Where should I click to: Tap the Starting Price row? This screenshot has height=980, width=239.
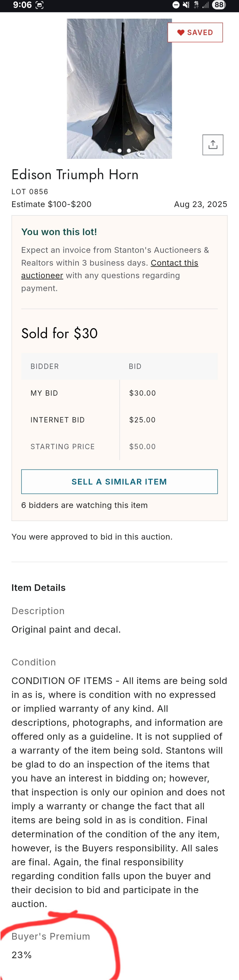(x=119, y=447)
